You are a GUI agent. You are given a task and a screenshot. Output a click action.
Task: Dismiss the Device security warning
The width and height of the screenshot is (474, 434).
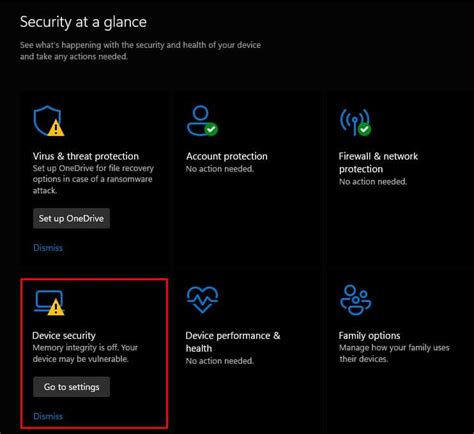tap(48, 416)
